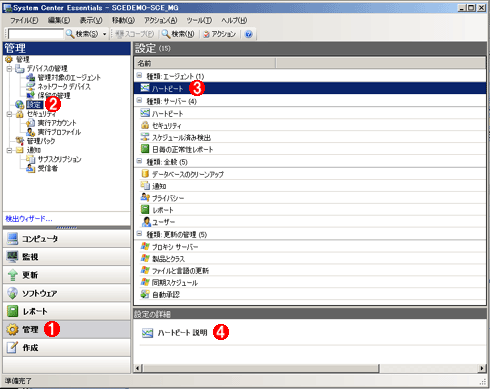Open the ツール(T) menu
Image resolution: width=490 pixels, height=389 pixels.
coord(199,20)
